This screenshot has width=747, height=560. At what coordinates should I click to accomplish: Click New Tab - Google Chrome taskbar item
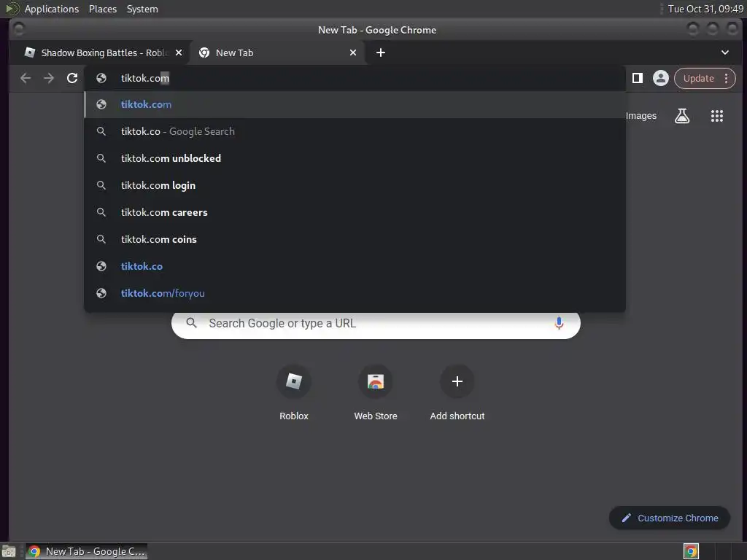pos(86,551)
